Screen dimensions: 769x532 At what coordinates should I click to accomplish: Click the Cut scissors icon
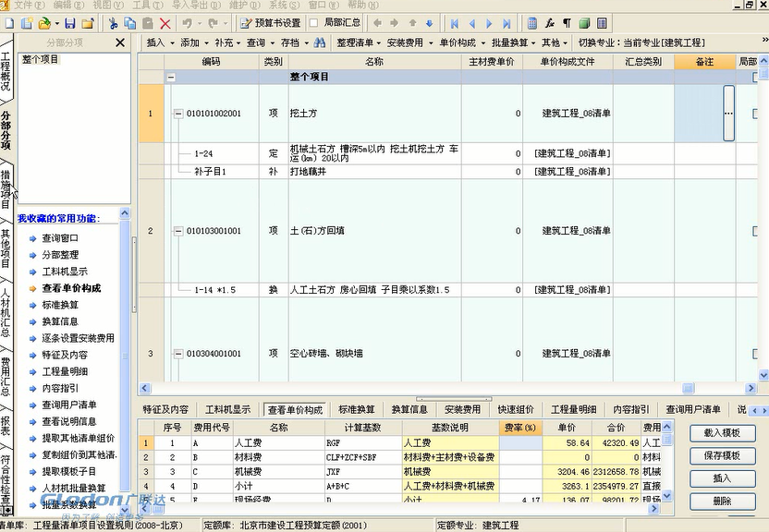113,23
